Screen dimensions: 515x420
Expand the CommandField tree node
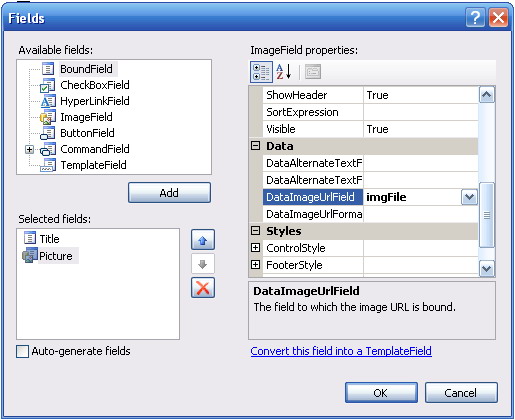point(30,149)
